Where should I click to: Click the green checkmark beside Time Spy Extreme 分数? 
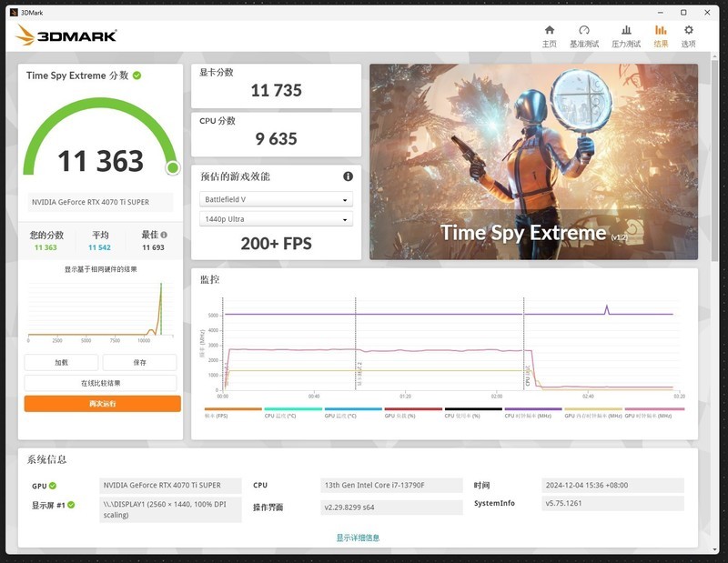pos(136,75)
